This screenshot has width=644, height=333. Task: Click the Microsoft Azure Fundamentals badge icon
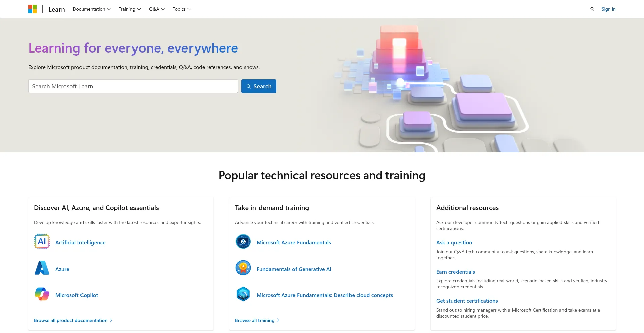(x=243, y=241)
